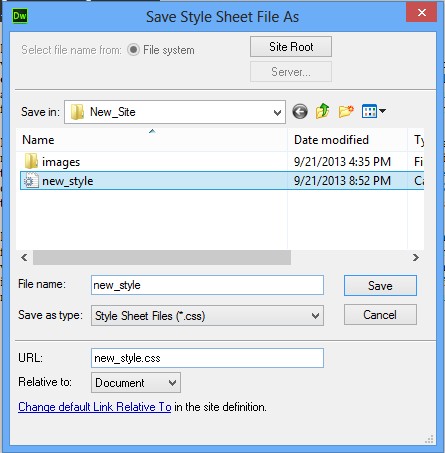This screenshot has width=445, height=453.
Task: Select the images folder icon
Action: (x=31, y=161)
